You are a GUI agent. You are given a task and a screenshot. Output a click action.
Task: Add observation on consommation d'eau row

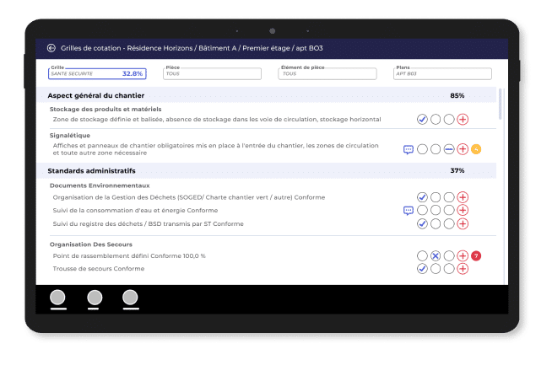click(463, 210)
